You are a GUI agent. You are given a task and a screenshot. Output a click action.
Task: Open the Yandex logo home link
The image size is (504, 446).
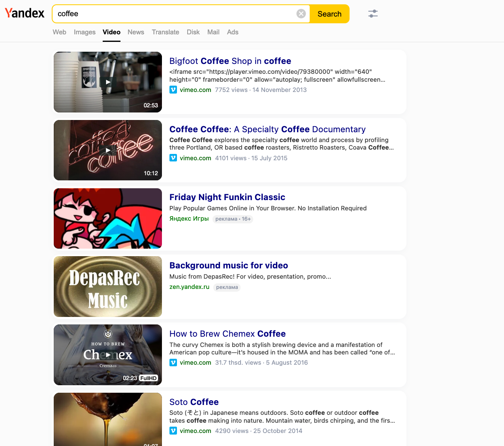[24, 13]
